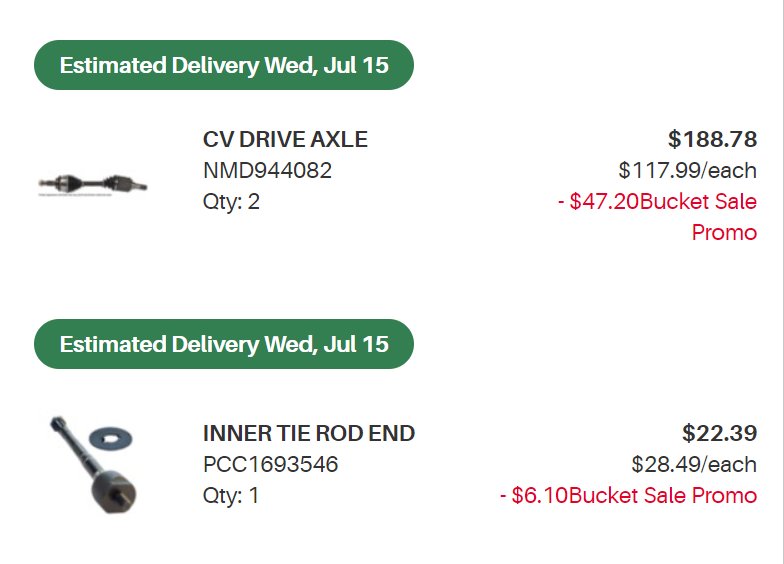Select part number NMD944082
The image size is (784, 564).
[x=267, y=170]
